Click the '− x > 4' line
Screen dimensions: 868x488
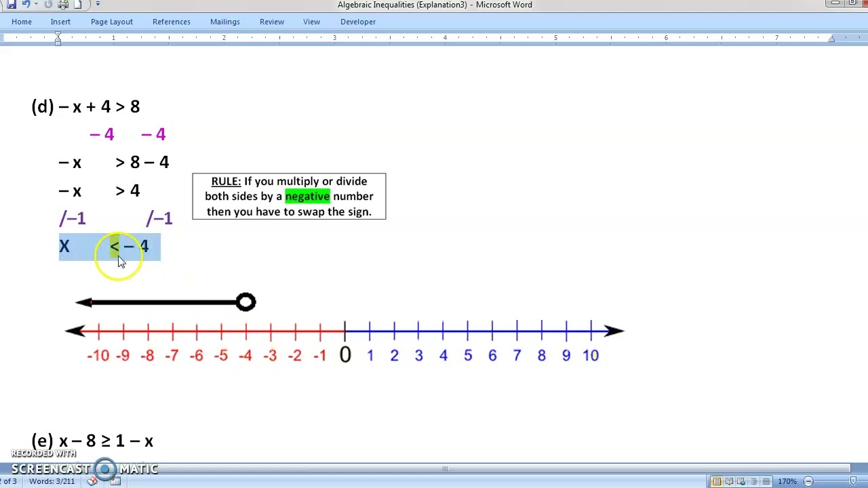pos(99,191)
